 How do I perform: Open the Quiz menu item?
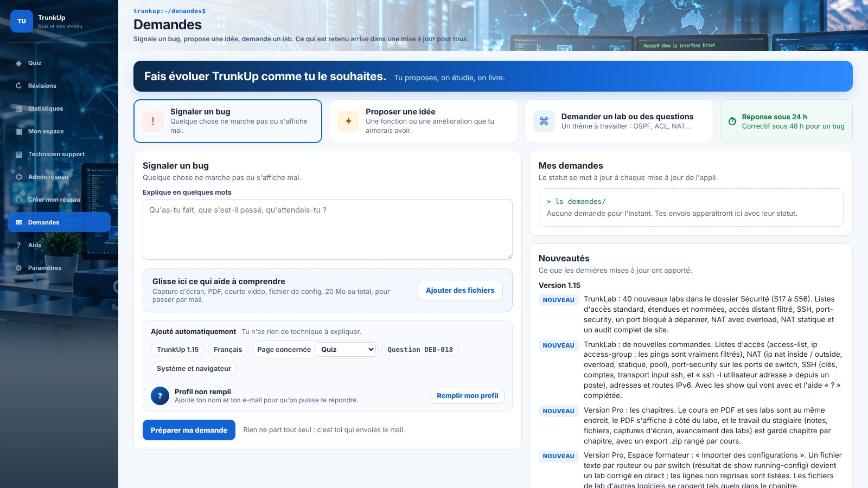tap(59, 63)
